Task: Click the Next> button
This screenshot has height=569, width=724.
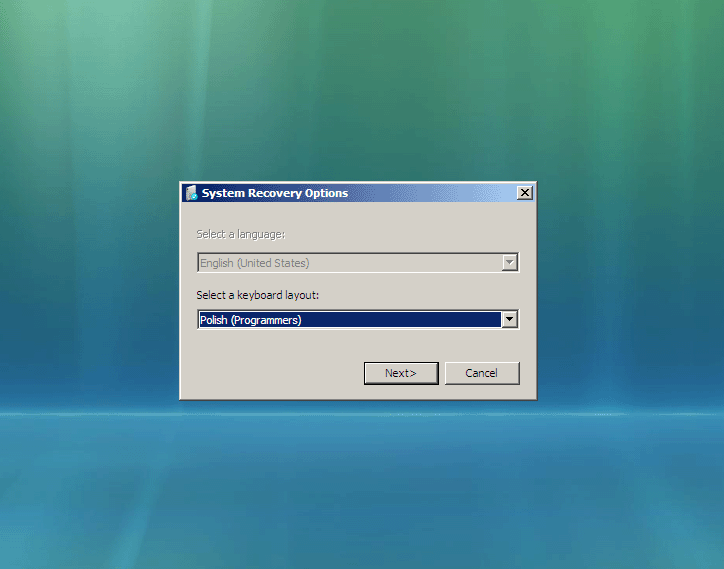Action: [401, 373]
